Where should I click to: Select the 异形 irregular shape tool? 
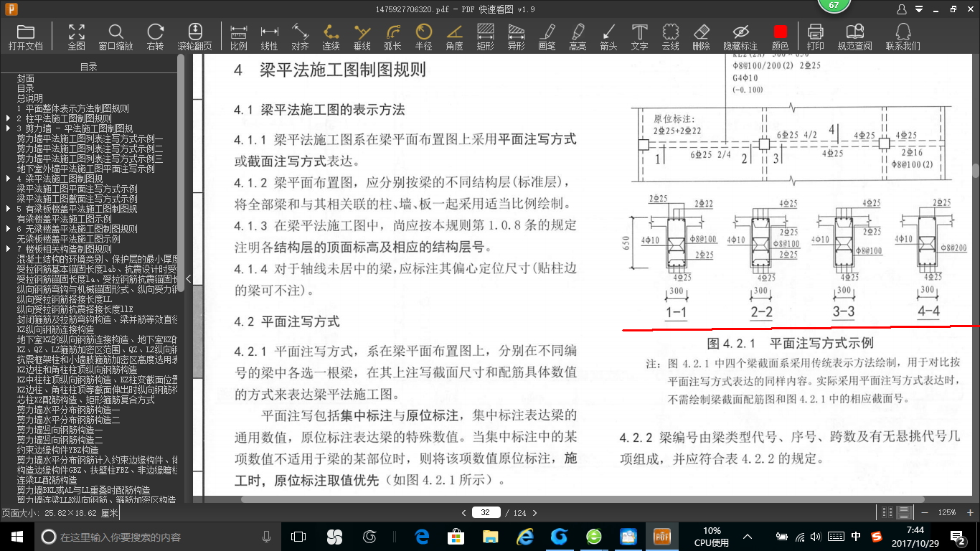point(516,37)
